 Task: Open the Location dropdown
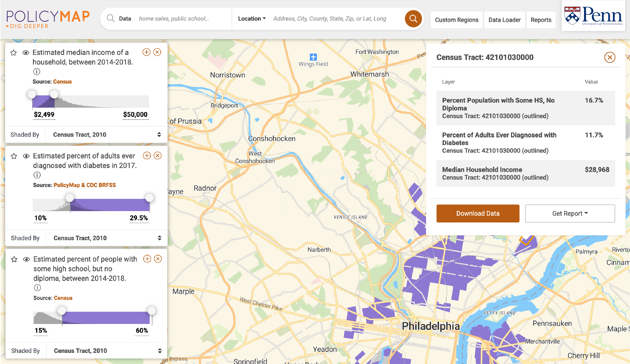click(x=252, y=19)
